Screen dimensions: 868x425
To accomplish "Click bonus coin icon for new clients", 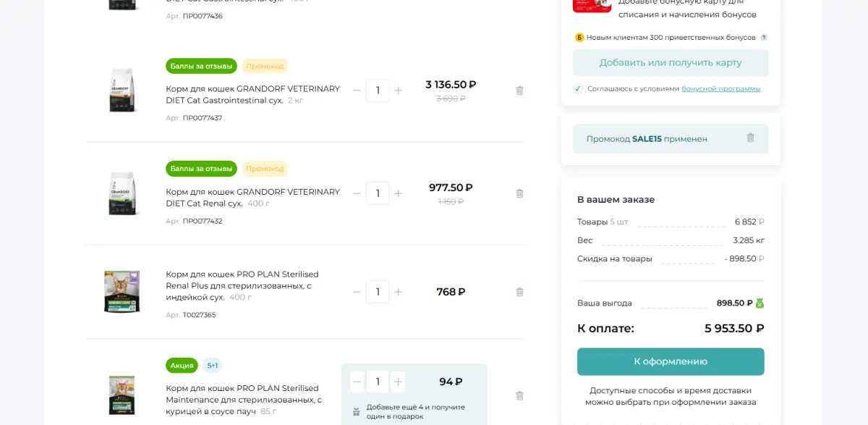I will [579, 38].
